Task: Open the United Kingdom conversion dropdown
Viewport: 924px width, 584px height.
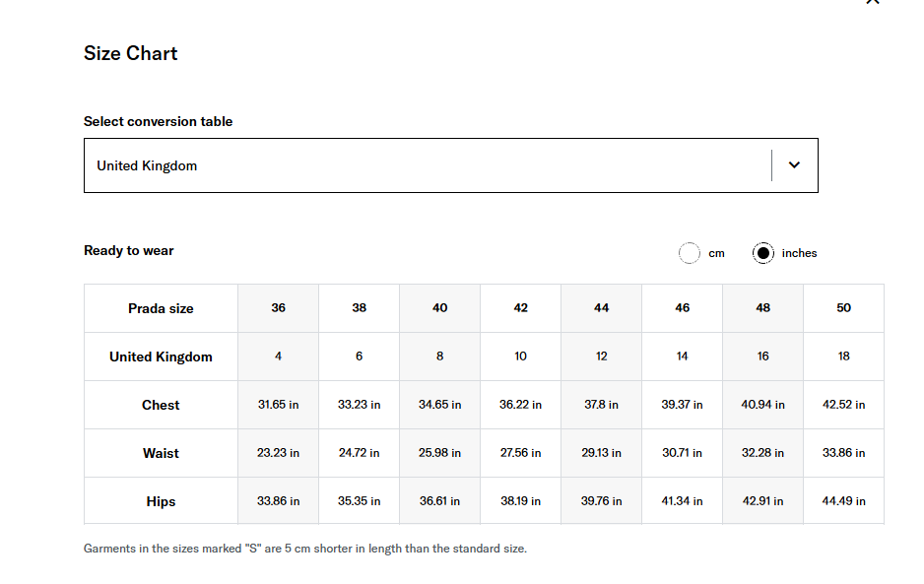Action: click(x=451, y=165)
